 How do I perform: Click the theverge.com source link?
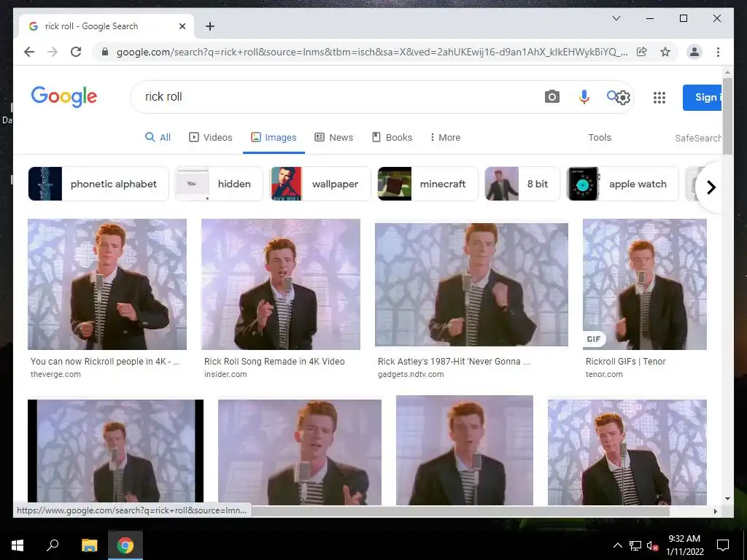coord(55,374)
